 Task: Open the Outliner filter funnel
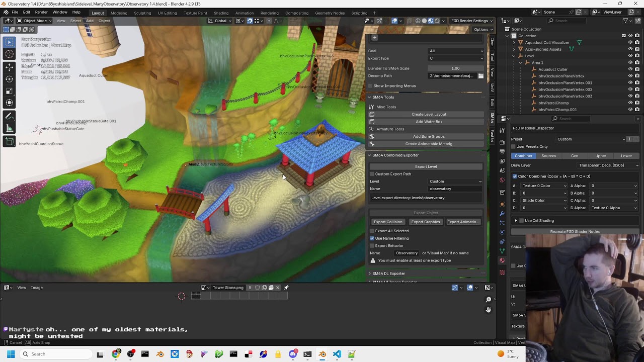click(625, 21)
